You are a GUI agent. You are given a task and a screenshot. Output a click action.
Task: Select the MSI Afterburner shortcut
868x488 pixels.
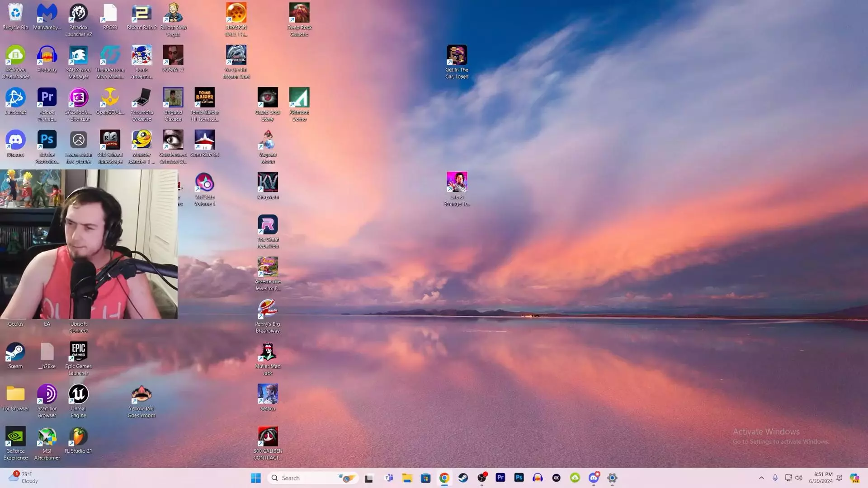47,444
